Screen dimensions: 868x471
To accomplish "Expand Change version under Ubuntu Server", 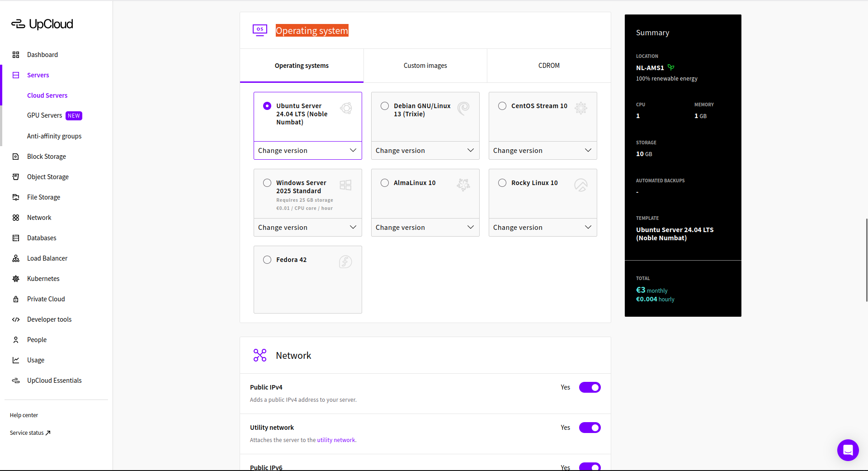I will 307,151.
